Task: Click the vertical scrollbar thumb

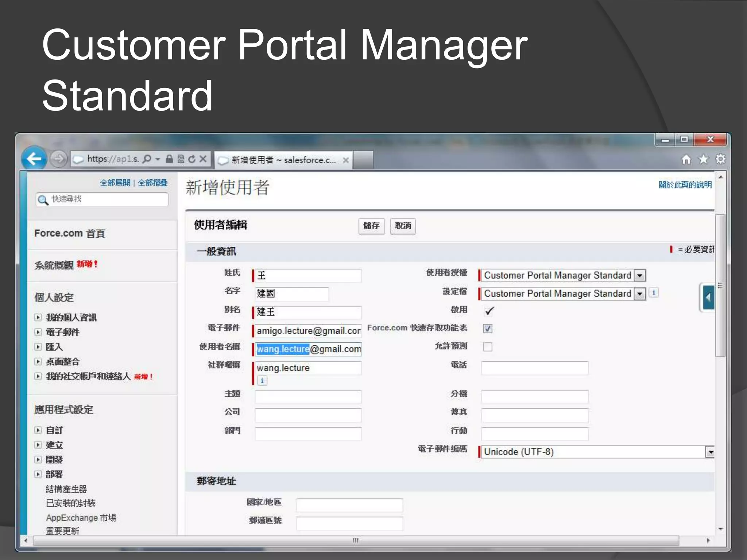Action: [720, 285]
